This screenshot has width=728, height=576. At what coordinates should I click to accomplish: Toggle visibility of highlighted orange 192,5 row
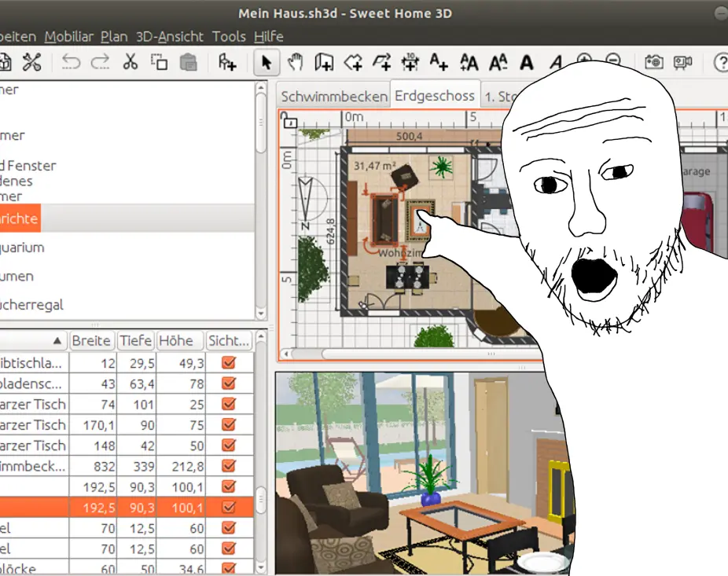(x=229, y=508)
